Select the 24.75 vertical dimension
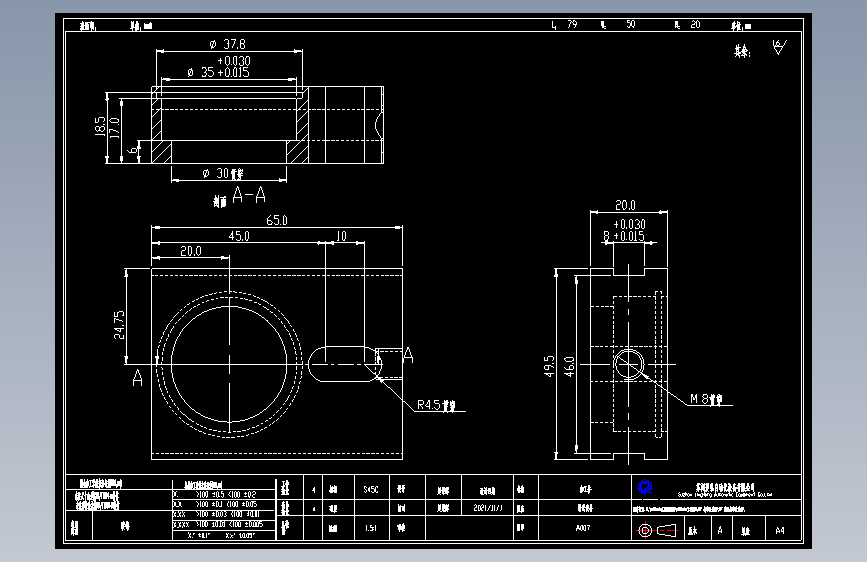 click(x=119, y=325)
